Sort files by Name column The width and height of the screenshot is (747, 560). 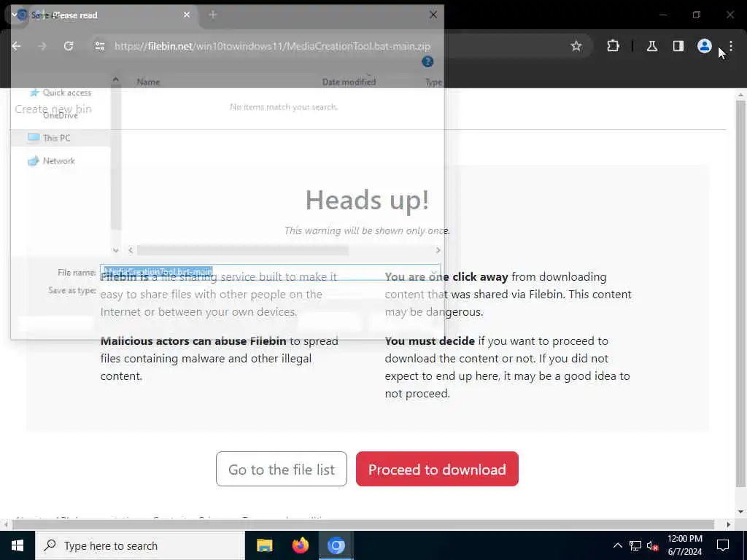click(x=148, y=82)
